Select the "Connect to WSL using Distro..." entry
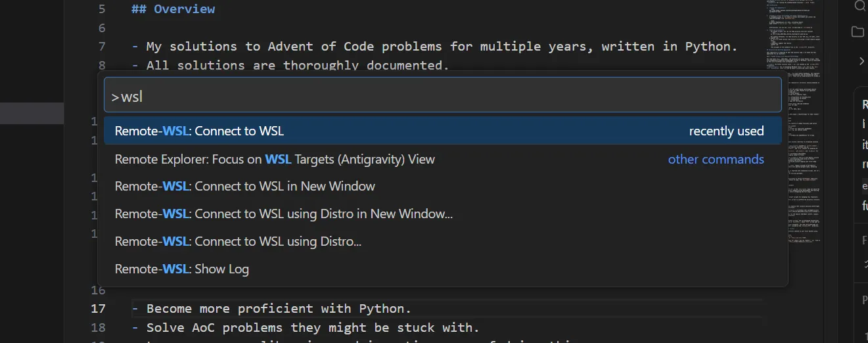This screenshot has width=868, height=343. pos(238,241)
